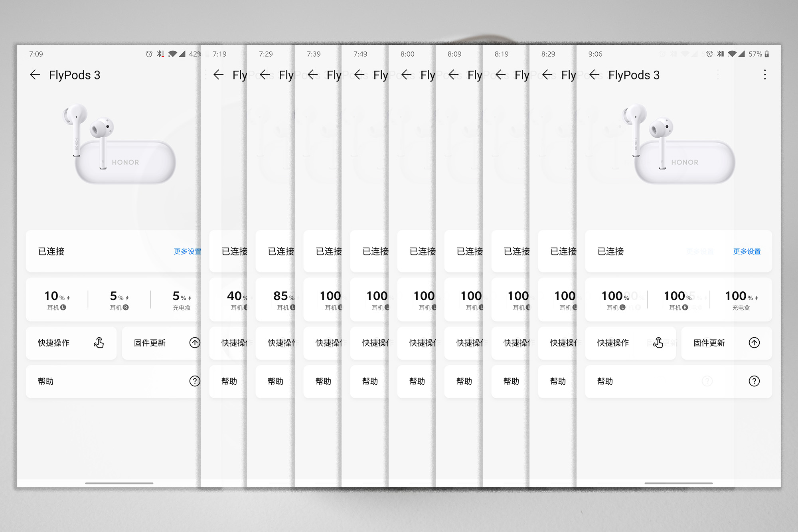
Task: Open 更多设置 link in 9:06 screen
Action: [747, 251]
